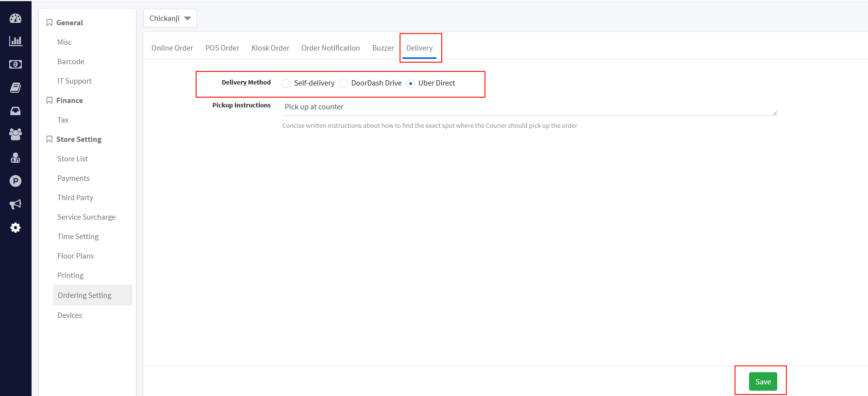The width and height of the screenshot is (868, 396).
Task: Click the cash money icon in sidebar
Action: [x=16, y=64]
